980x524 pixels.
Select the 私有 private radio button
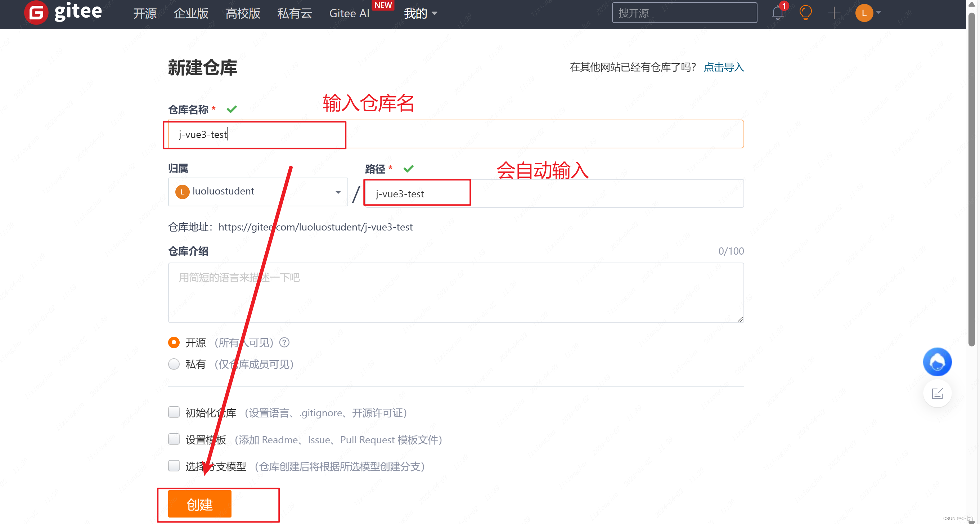[174, 364]
